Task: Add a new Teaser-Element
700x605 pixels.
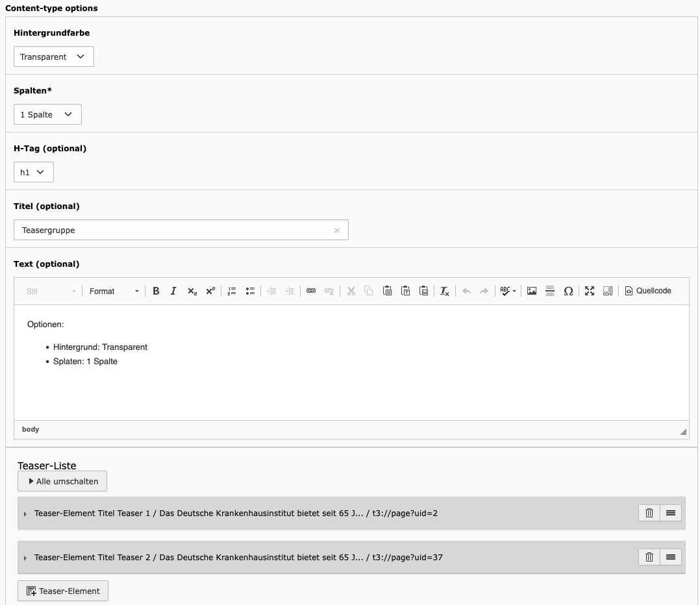Action: (x=63, y=591)
